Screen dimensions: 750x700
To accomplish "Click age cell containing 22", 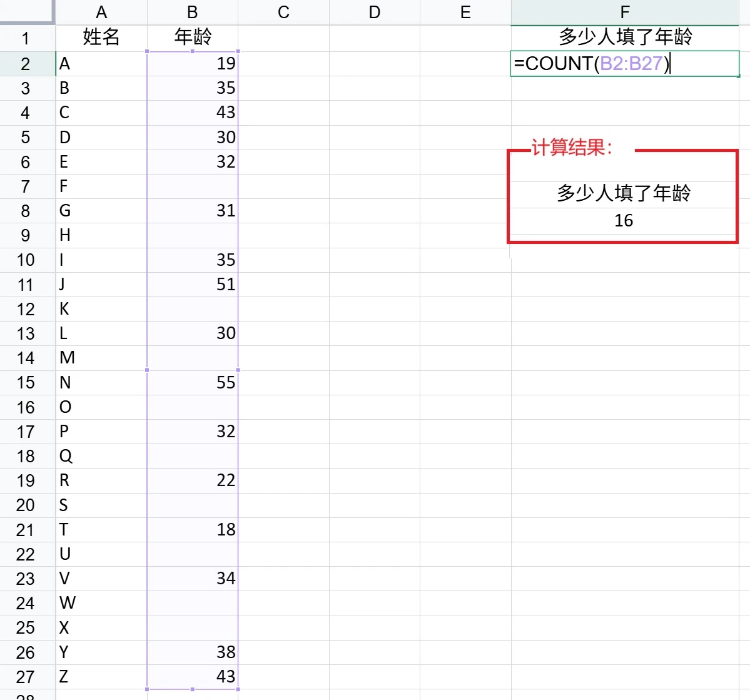I will pyautogui.click(x=192, y=481).
